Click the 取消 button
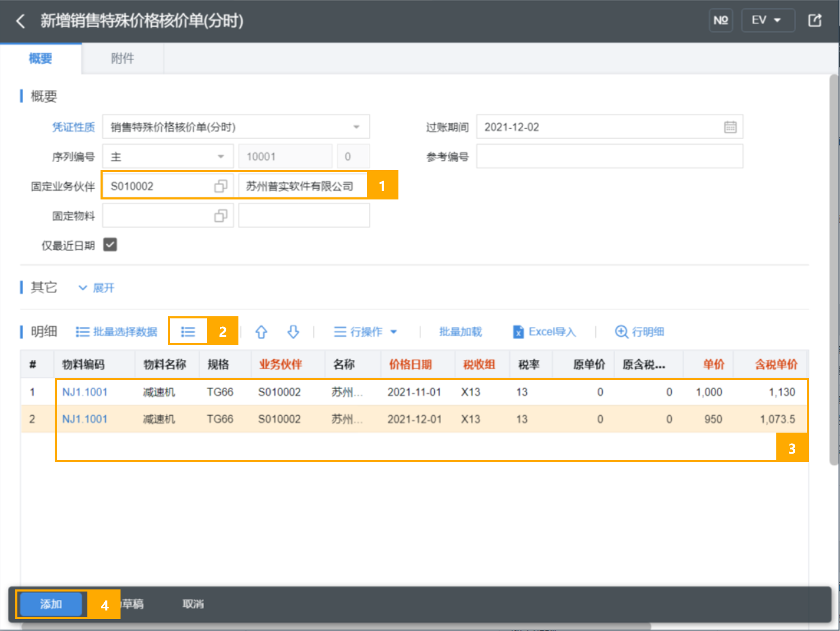The image size is (840, 631). click(x=193, y=604)
